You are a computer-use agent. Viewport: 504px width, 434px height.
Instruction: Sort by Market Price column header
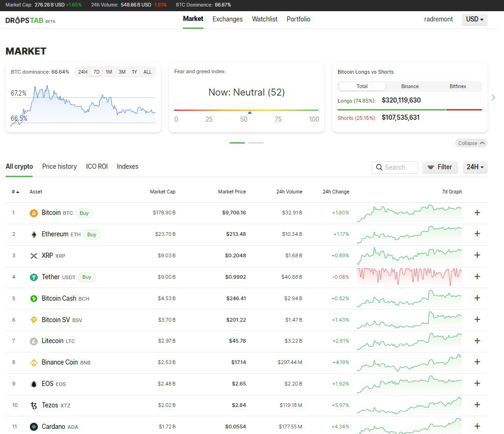[x=232, y=192]
